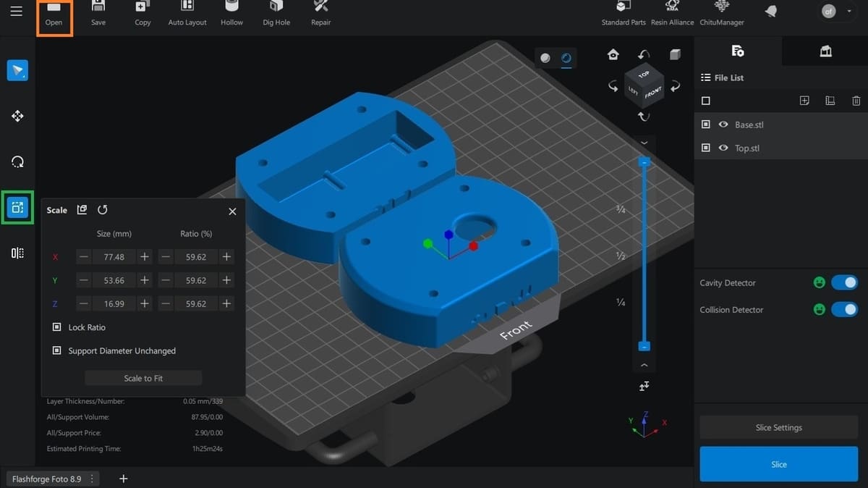This screenshot has height=488, width=868.
Task: Toggle select-all checkbox in File List
Action: [x=706, y=101]
